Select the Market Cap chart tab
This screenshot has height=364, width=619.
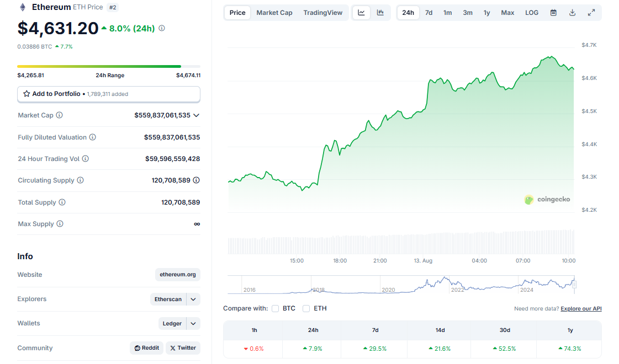[274, 13]
